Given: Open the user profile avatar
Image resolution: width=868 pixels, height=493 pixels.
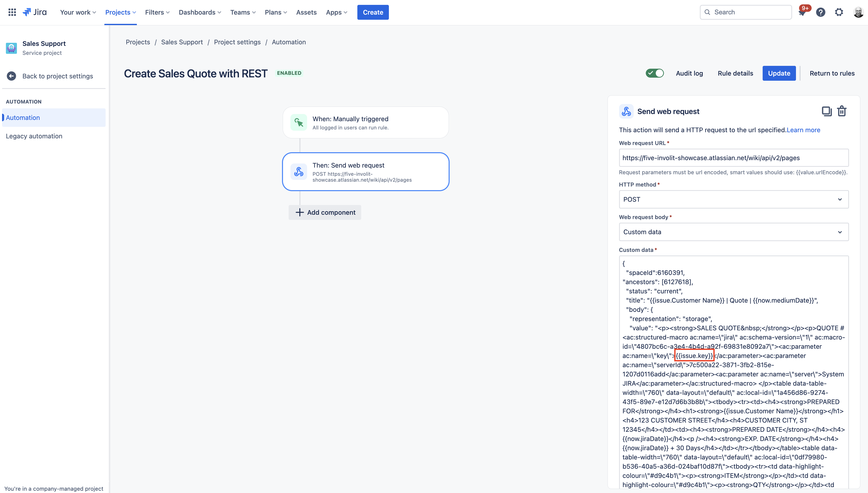Looking at the screenshot, I should 858,12.
